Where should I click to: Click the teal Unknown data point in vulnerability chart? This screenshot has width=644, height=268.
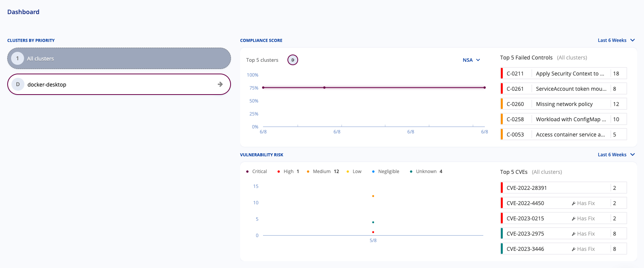point(373,222)
